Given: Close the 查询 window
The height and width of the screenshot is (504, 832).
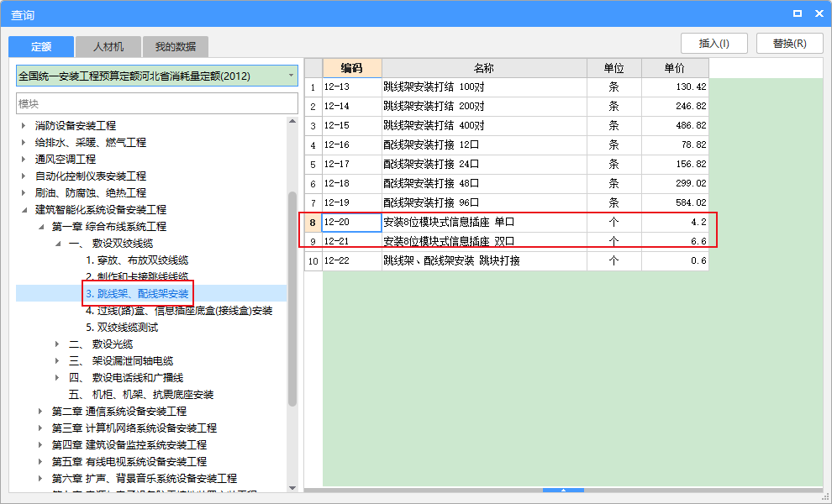Looking at the screenshot, I should [819, 13].
